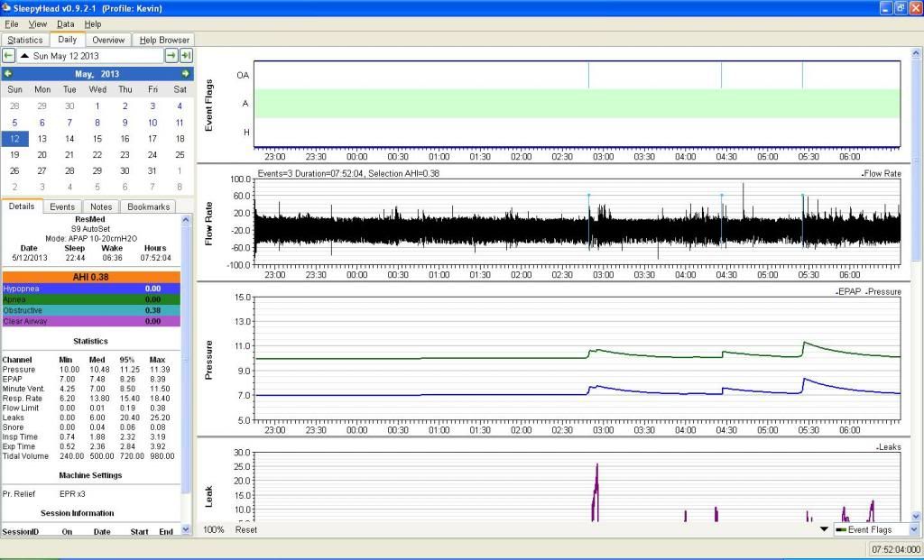Select May 1 in the calendar
924x560 pixels.
[x=97, y=106]
